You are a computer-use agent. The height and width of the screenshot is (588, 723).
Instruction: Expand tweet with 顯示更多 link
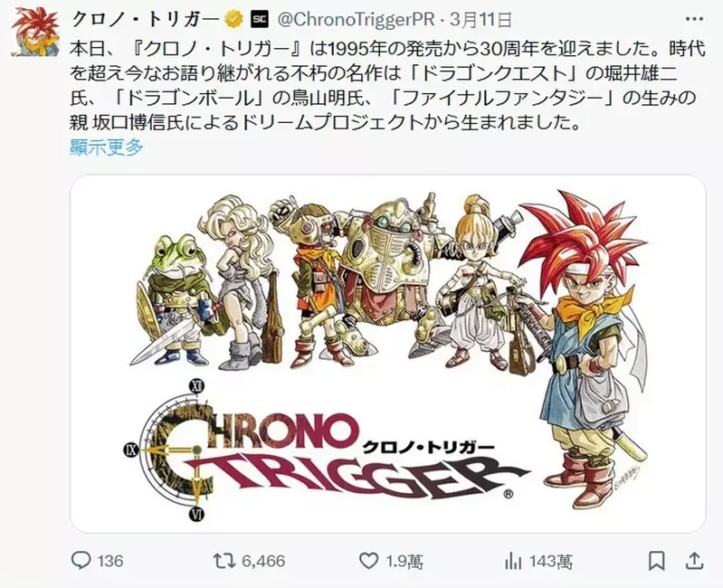point(107,147)
